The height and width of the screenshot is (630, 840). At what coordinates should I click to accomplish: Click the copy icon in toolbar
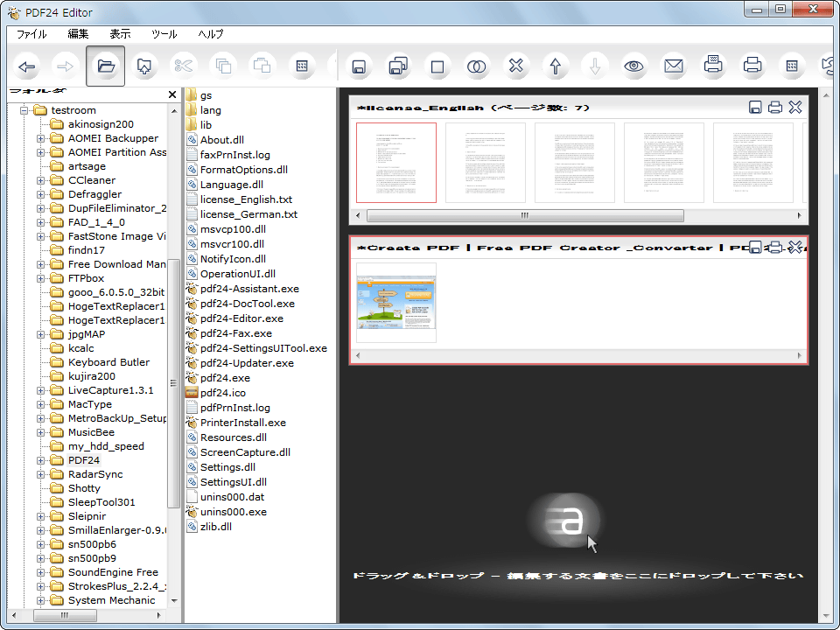pyautogui.click(x=223, y=66)
